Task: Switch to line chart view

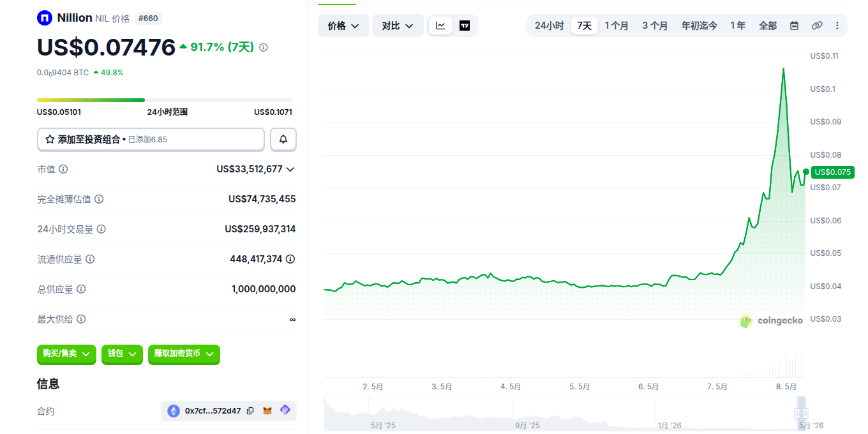Action: (441, 26)
